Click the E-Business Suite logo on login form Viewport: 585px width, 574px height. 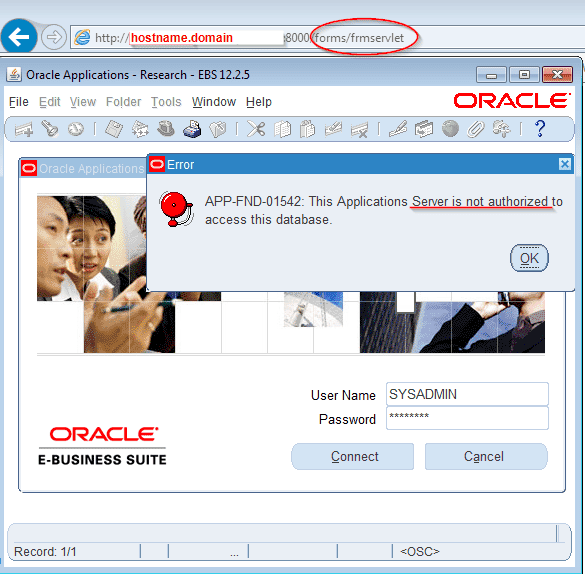103,447
